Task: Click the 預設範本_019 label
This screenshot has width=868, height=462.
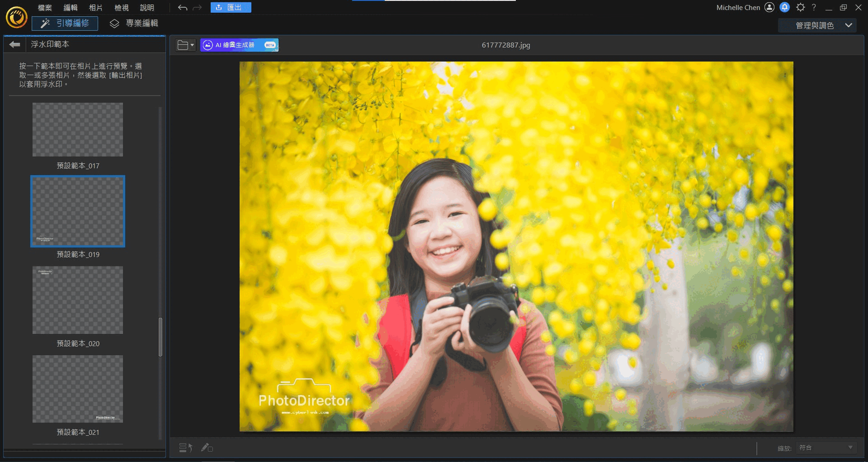Action: (78, 255)
